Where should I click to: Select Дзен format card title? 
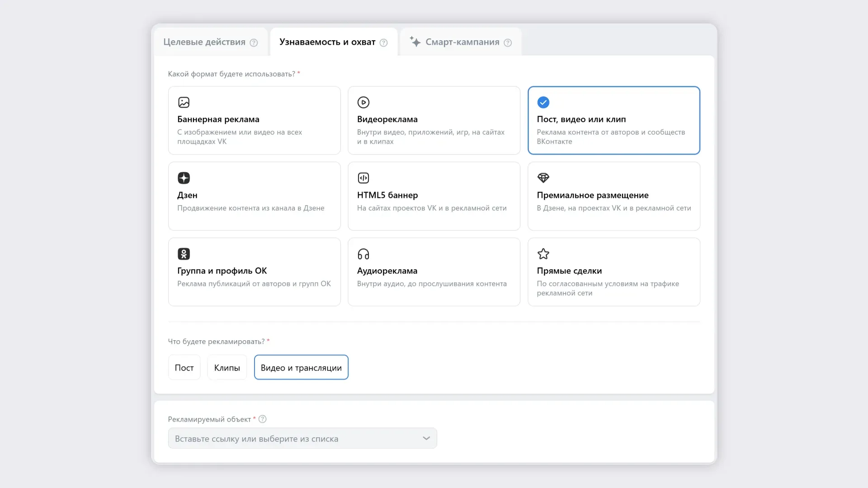tap(187, 195)
